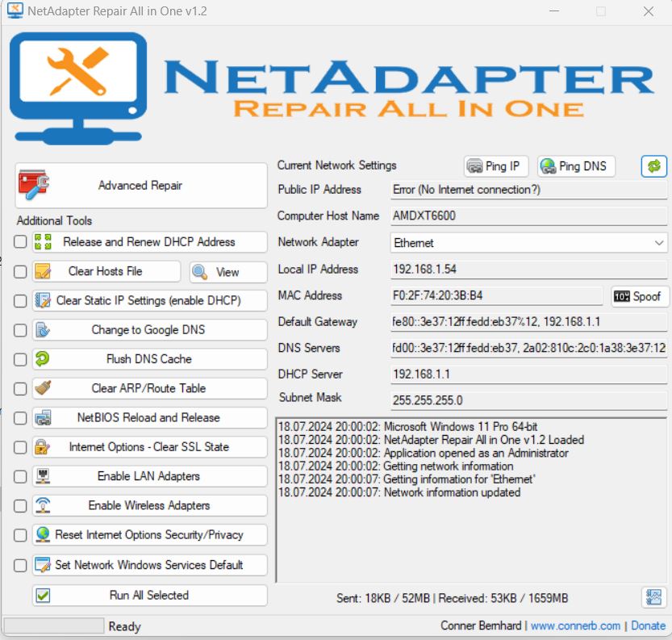
Task: Click the DHCP Server field
Action: tap(528, 374)
